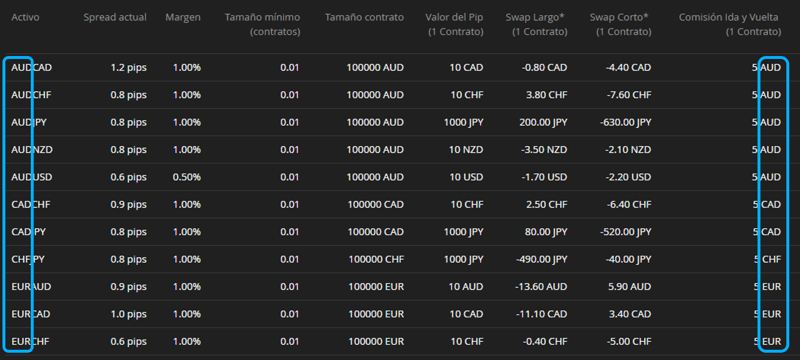The height and width of the screenshot is (360, 800).
Task: Select the AUDJPY asset name
Action: pos(30,122)
